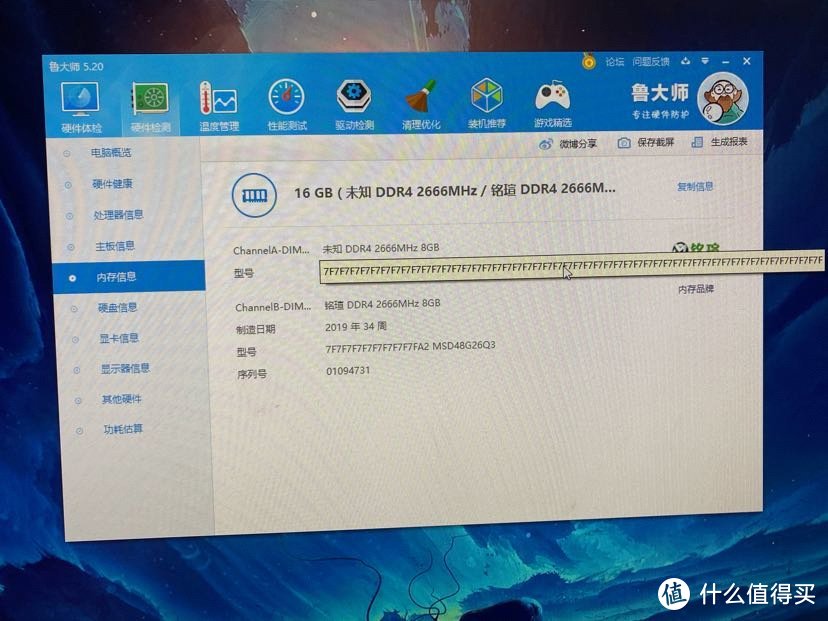Click the 序列号 label
The image size is (828, 621).
tap(252, 374)
